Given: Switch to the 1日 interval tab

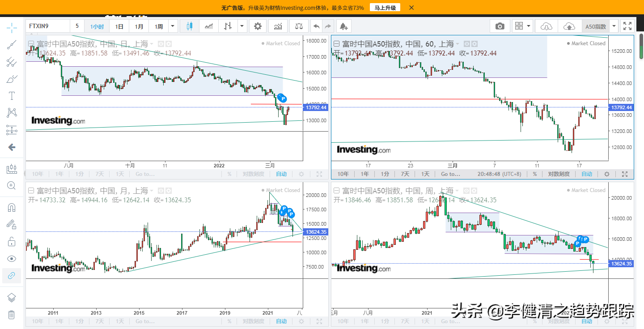Looking at the screenshot, I should pos(119,26).
